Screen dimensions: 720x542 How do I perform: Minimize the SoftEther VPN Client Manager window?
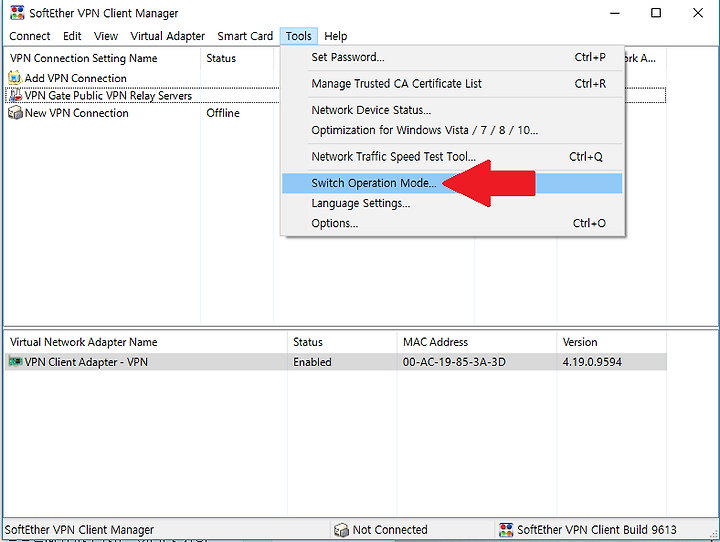pos(614,13)
